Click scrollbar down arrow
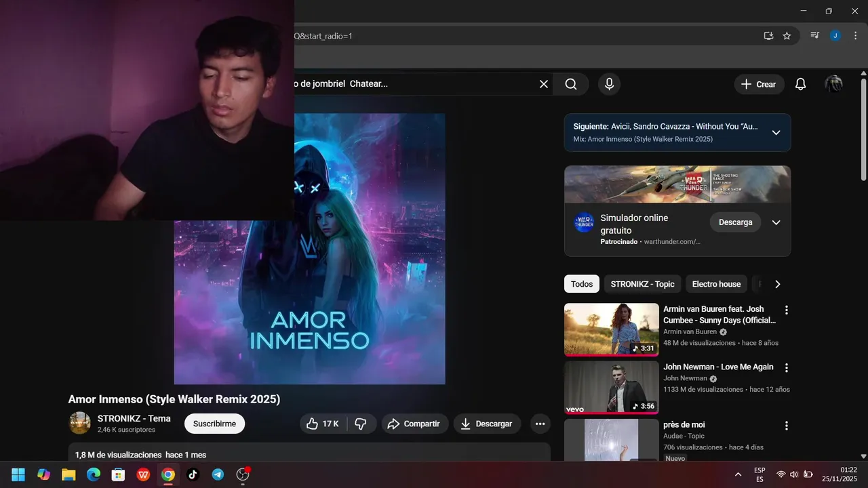 pyautogui.click(x=863, y=456)
